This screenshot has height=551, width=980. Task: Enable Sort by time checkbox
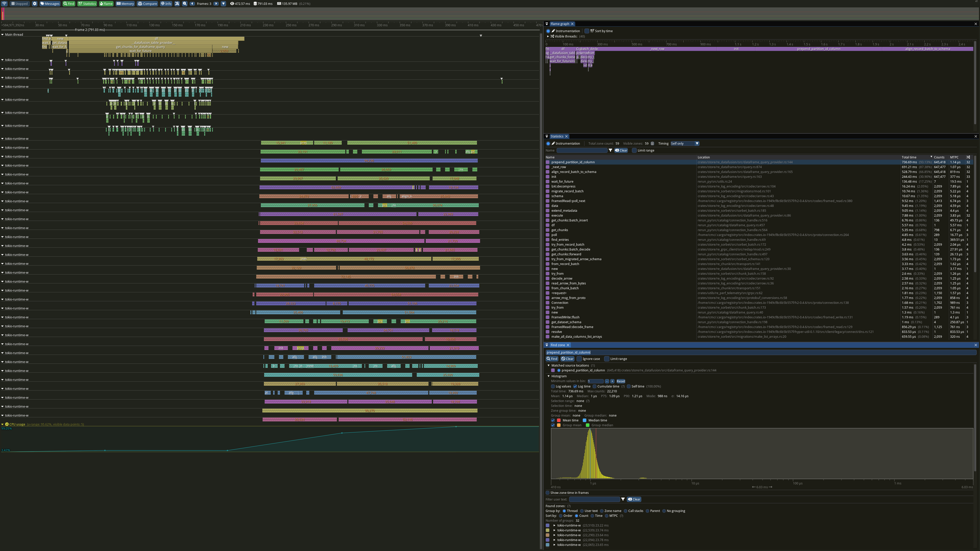(x=587, y=31)
